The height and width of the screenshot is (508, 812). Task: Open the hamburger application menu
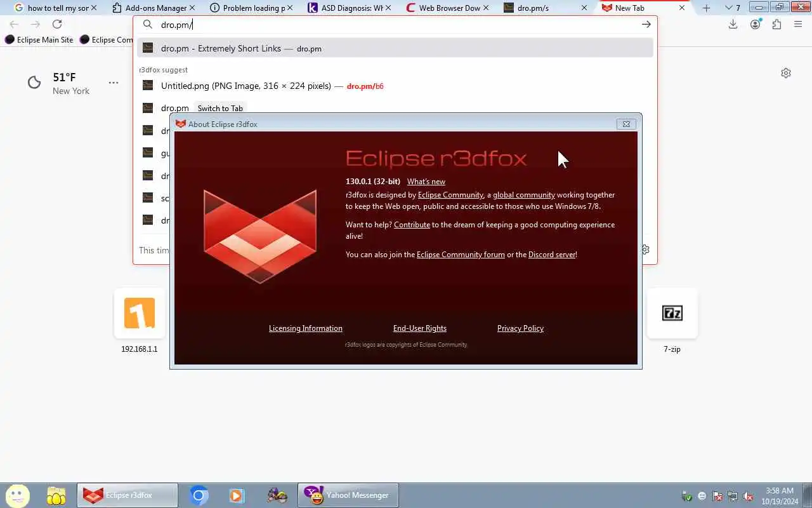coord(798,24)
